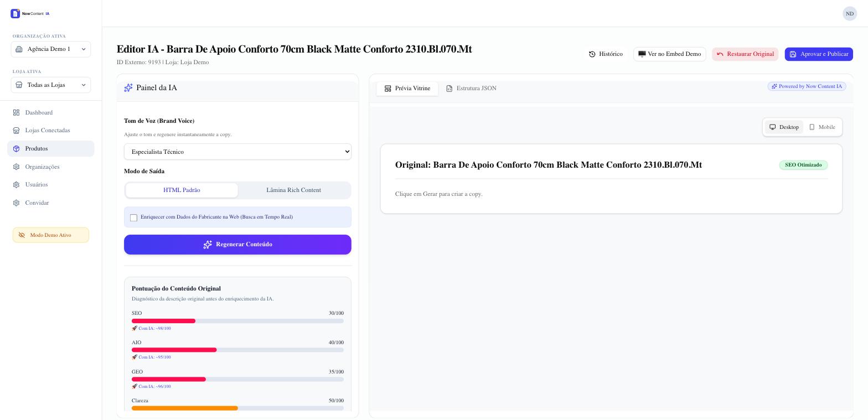Open the Histórico button
The width and height of the screenshot is (868, 420).
606,54
